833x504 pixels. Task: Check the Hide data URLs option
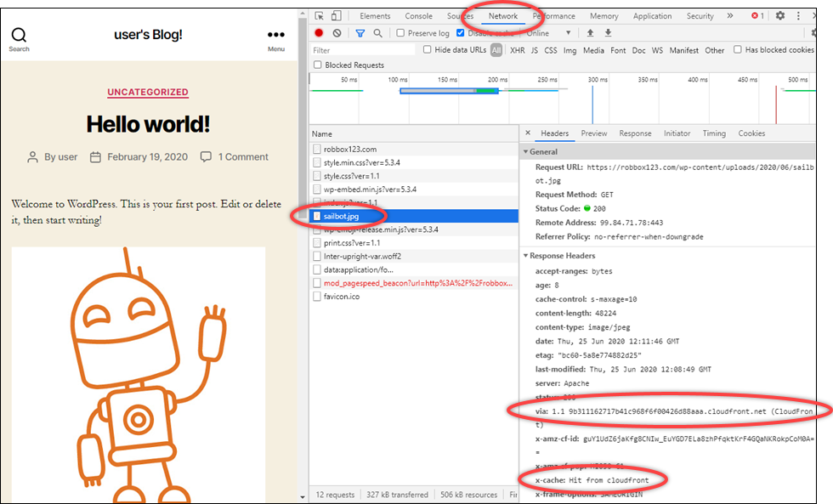pyautogui.click(x=428, y=50)
